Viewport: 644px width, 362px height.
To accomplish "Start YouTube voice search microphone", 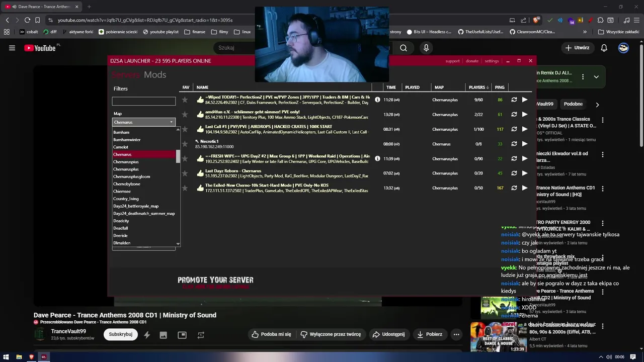I will point(426,48).
